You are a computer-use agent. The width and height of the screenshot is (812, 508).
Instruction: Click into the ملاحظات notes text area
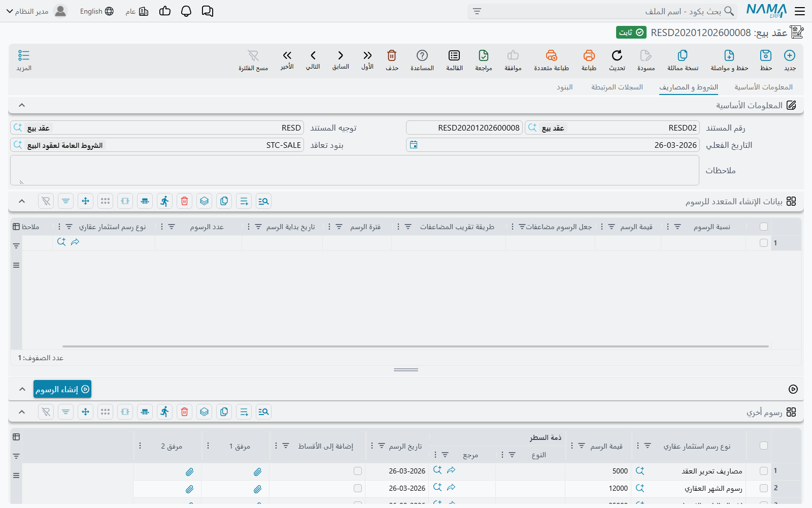tap(355, 170)
